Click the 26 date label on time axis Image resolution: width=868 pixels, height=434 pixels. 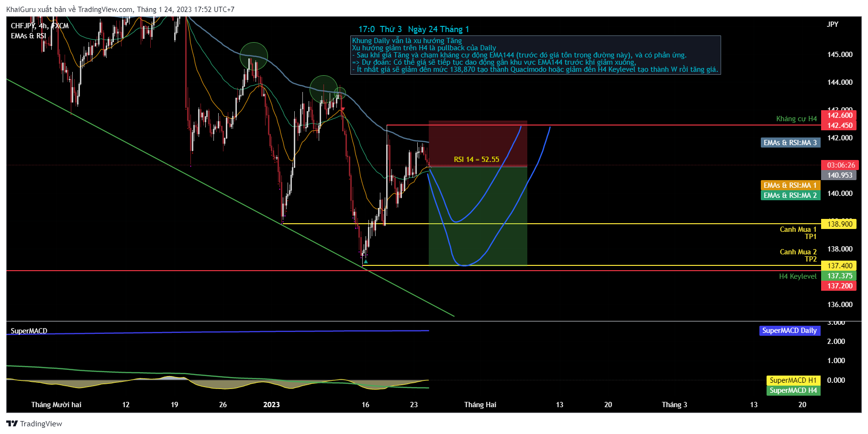coord(223,405)
